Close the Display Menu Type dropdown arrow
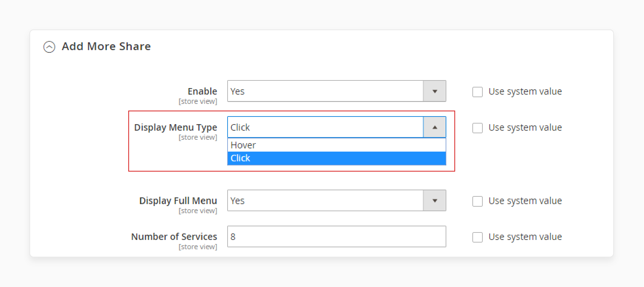644x287 pixels. [435, 127]
